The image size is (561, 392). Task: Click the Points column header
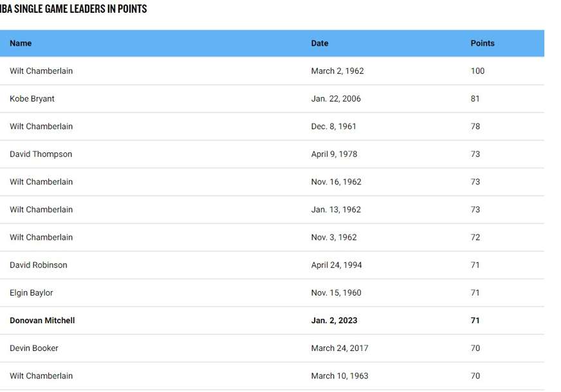(483, 43)
